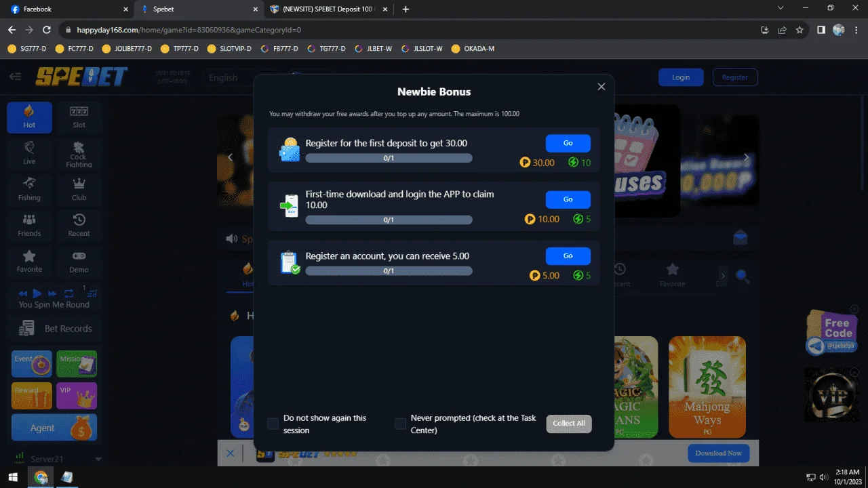Skip to previous music track
This screenshot has width=868, height=488.
[22, 293]
